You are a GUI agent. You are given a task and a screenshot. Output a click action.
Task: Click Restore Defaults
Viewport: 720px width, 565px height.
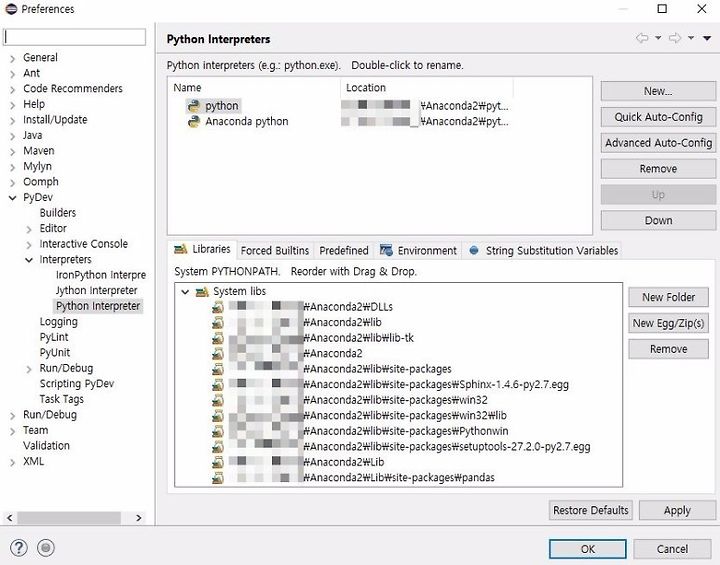click(591, 510)
